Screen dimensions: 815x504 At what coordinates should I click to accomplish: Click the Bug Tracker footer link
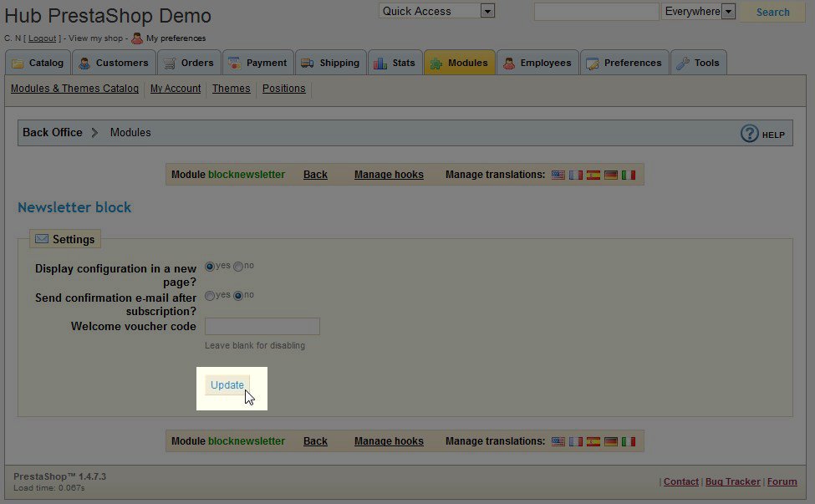click(x=732, y=481)
